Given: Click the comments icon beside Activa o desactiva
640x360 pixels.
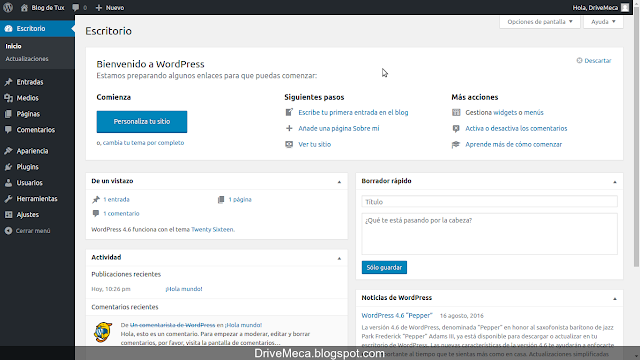Looking at the screenshot, I should pyautogui.click(x=456, y=128).
